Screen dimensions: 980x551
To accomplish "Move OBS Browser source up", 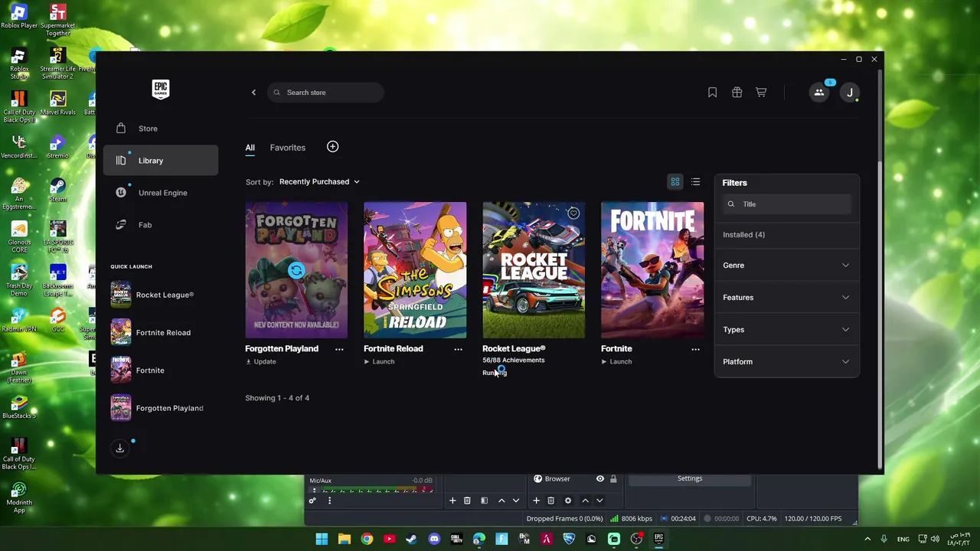I will pyautogui.click(x=585, y=500).
